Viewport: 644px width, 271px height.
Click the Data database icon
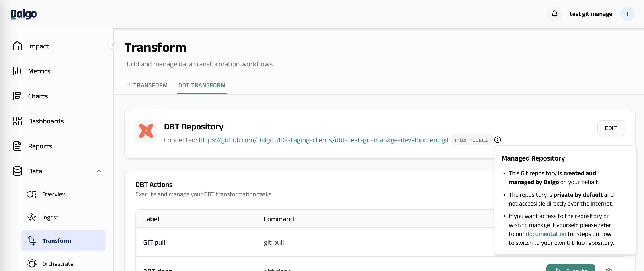pyautogui.click(x=17, y=171)
